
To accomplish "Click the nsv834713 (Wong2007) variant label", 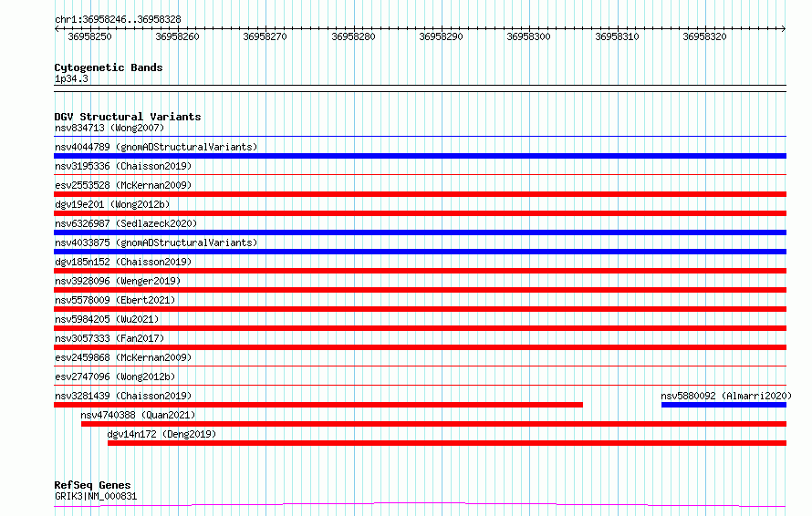I will click(x=109, y=128).
